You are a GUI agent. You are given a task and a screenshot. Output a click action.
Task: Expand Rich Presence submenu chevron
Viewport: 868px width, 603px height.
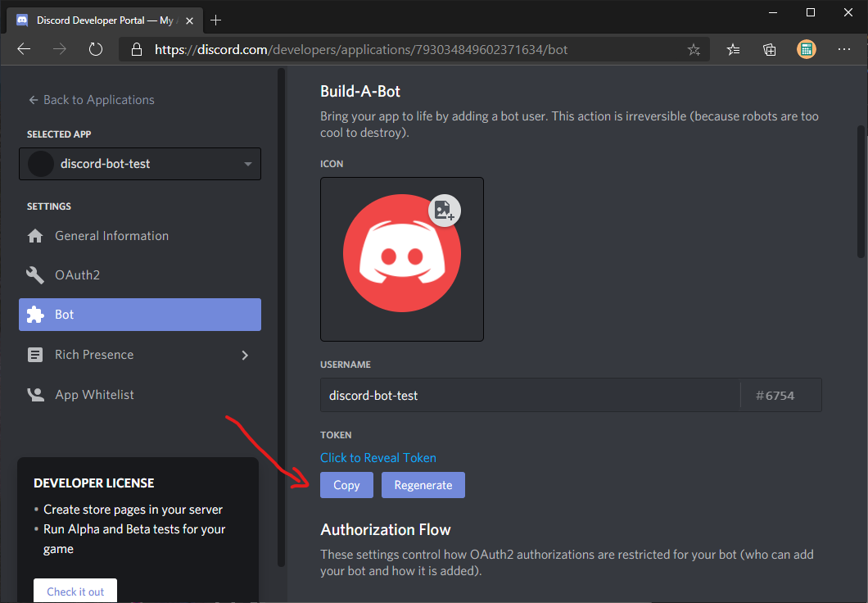tap(245, 355)
